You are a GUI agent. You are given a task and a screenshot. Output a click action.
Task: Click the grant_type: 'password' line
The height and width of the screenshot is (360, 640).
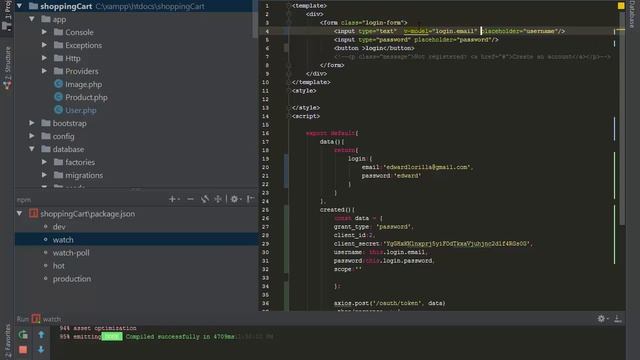click(x=373, y=227)
